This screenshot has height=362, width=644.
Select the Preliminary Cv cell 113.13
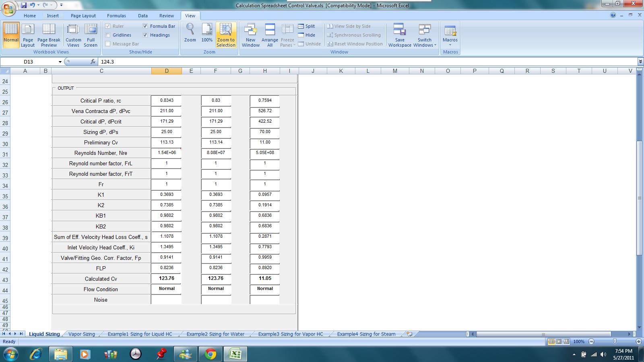click(x=167, y=142)
